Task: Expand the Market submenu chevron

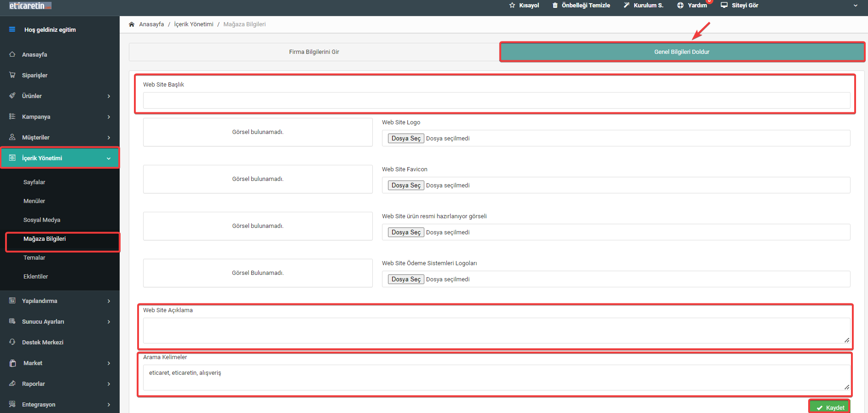Action: click(109, 363)
